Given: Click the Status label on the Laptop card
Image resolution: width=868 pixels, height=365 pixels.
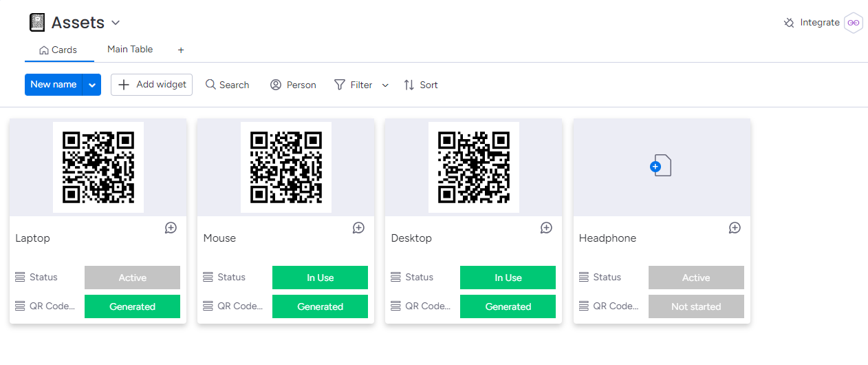Looking at the screenshot, I should point(43,277).
